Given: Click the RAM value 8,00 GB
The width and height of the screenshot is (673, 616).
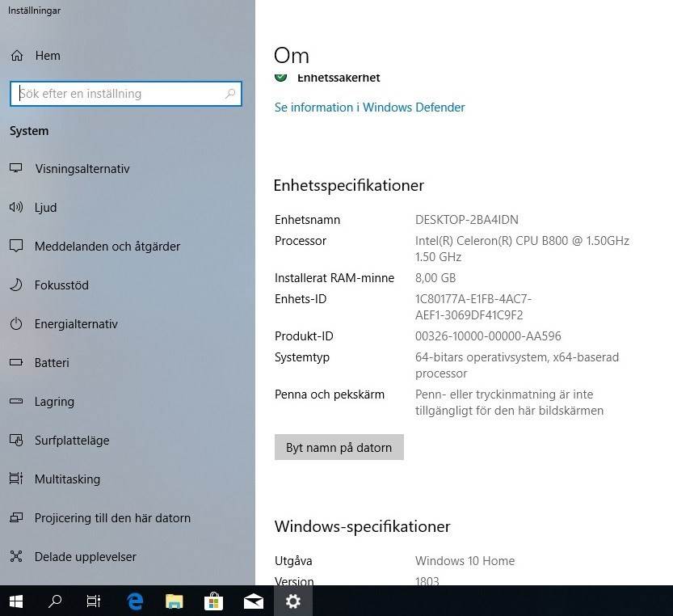Looking at the screenshot, I should 435,278.
